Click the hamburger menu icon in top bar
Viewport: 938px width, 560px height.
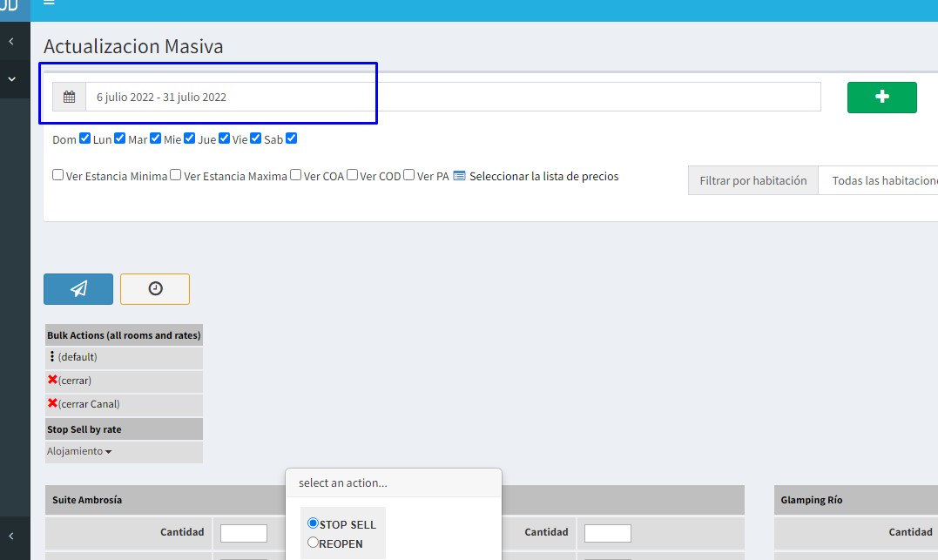(49, 3)
